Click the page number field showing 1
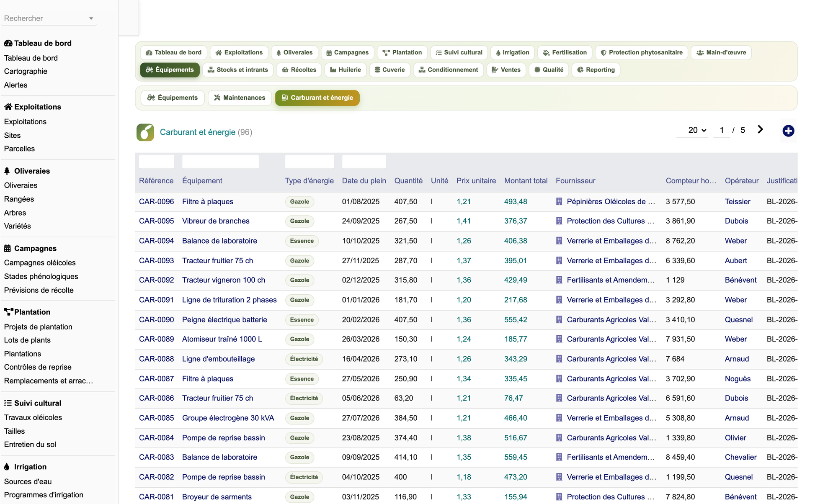The height and width of the screenshot is (504, 815). (x=722, y=130)
